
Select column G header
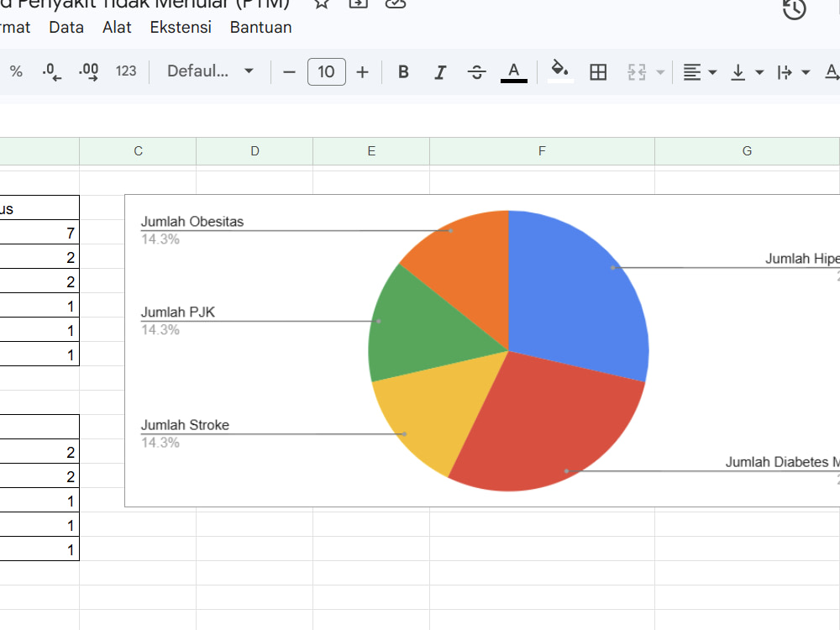tap(748, 151)
